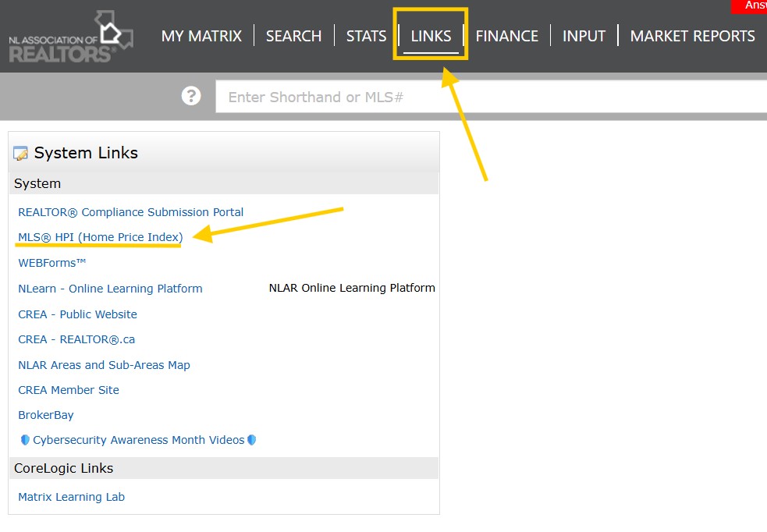Click the shield icon after Cybersecurity Videos
Screen dimensions: 767x532
[x=252, y=440]
